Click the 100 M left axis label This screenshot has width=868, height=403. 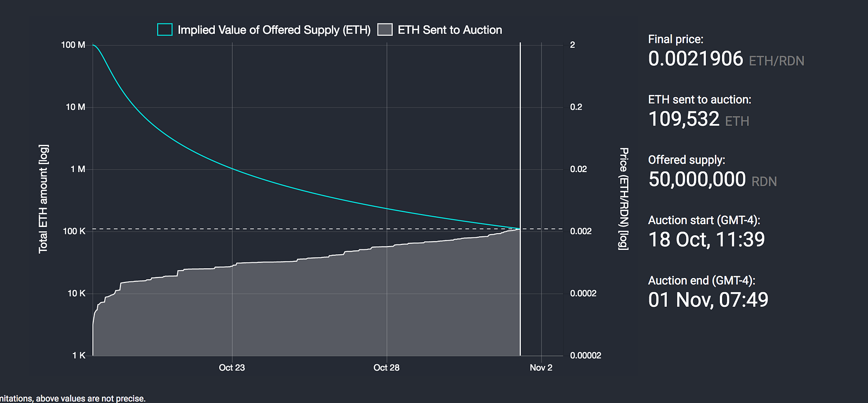pos(73,45)
